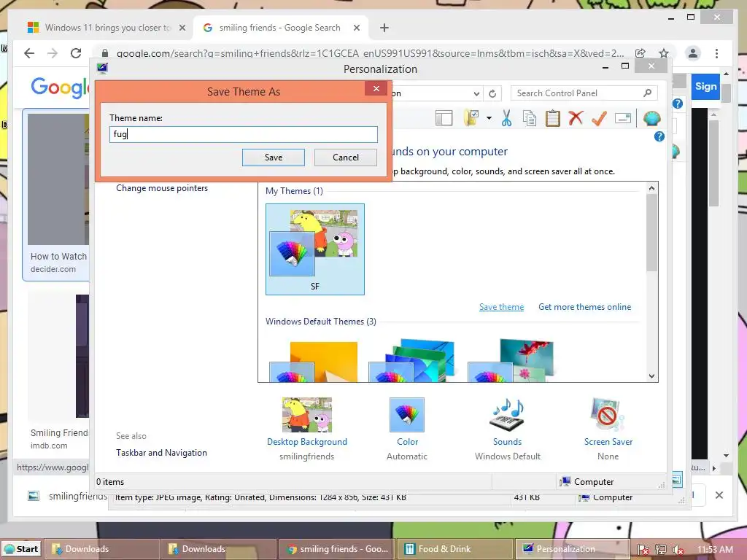Select the yellow Windows default theme
The image size is (747, 560).
point(314,362)
